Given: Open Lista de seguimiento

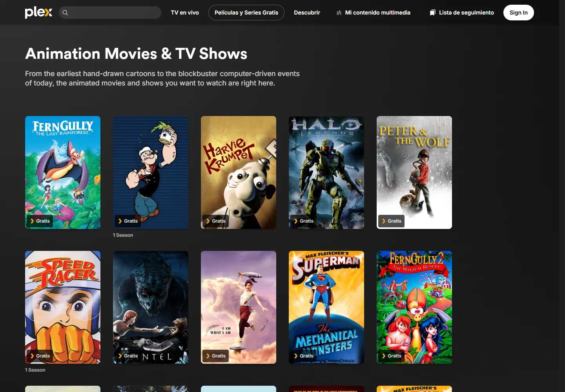Looking at the screenshot, I should coord(462,13).
